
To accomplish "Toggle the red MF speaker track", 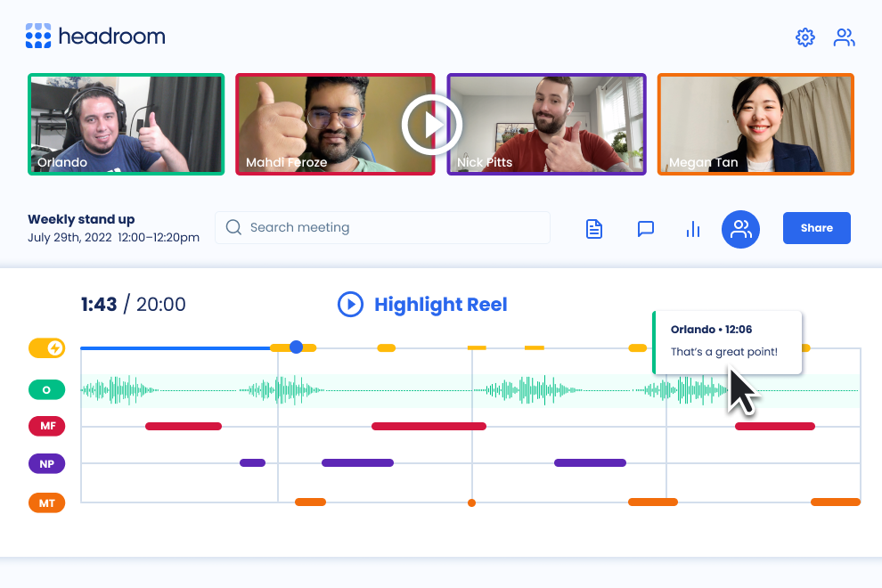I will 46,426.
